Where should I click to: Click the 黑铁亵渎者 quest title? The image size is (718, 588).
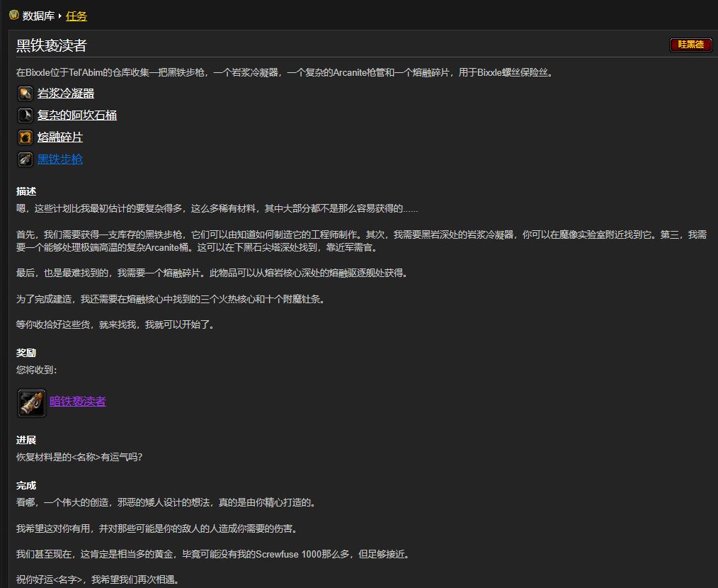tap(51, 45)
